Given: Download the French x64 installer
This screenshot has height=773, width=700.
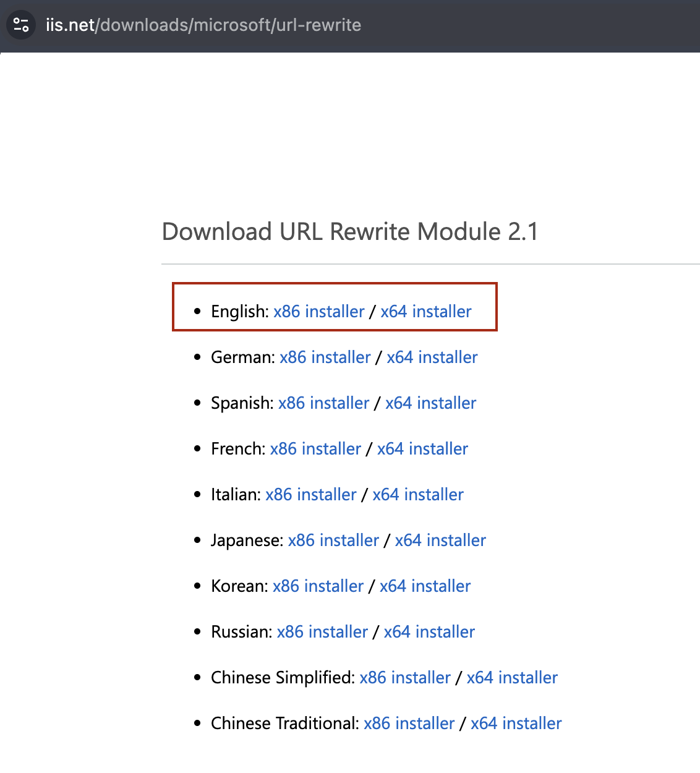Looking at the screenshot, I should click(422, 448).
